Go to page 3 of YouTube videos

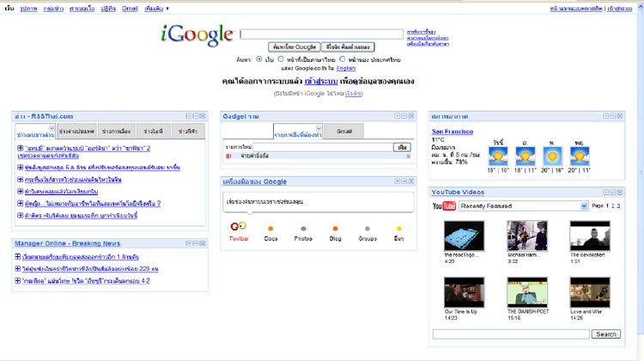click(618, 205)
